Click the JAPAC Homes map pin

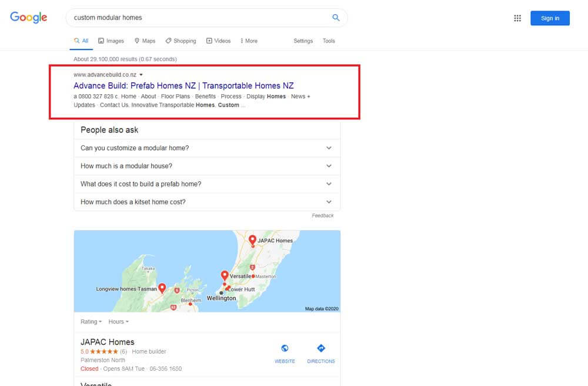(252, 239)
